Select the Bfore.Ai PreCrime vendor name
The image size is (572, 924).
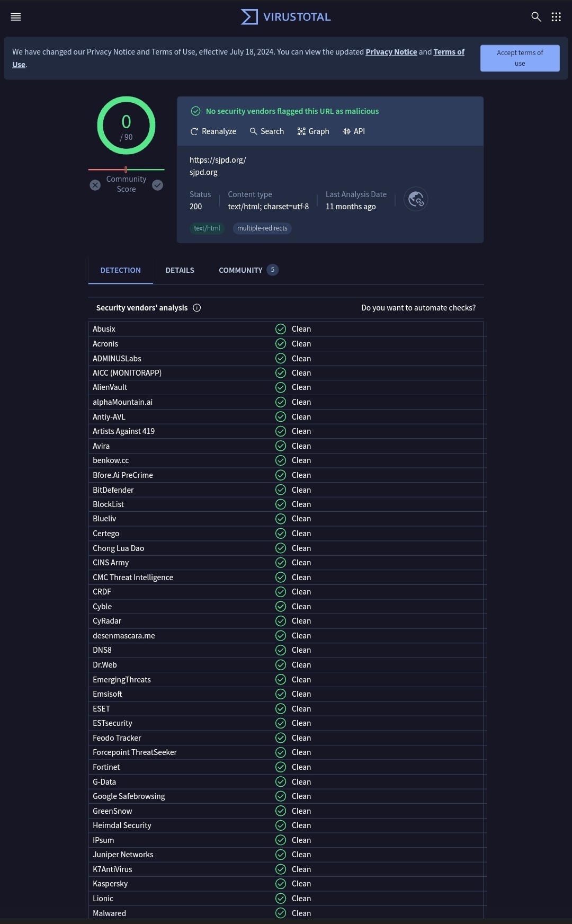(x=123, y=475)
